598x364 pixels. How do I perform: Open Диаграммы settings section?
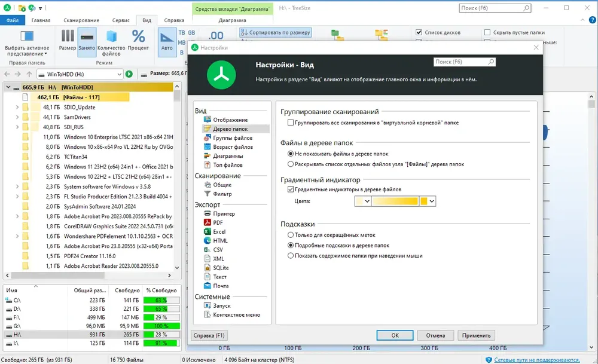(227, 156)
